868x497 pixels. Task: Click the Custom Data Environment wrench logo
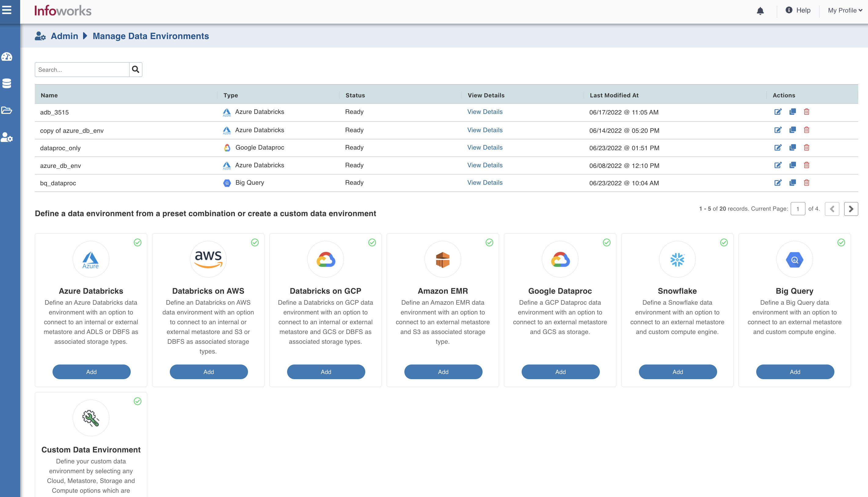click(91, 418)
